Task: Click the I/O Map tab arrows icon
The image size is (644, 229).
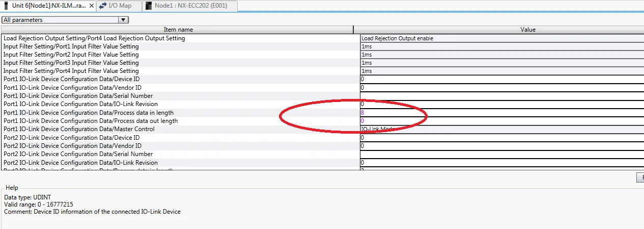Action: 103,6
